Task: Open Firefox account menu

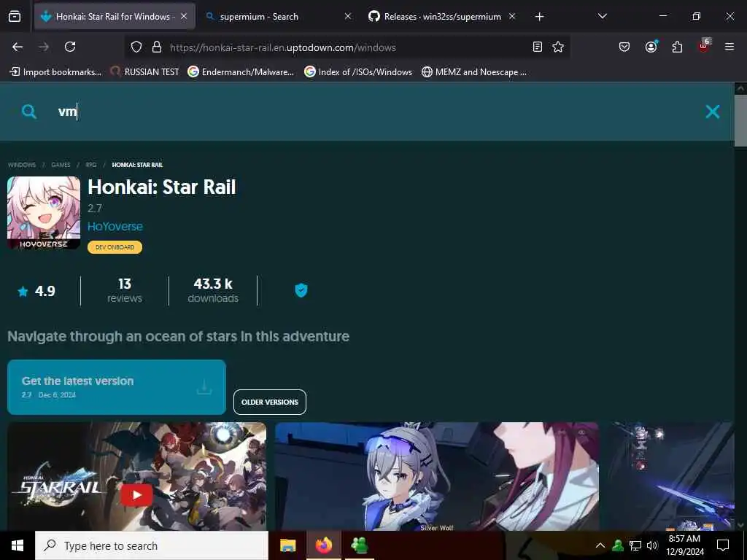Action: click(651, 47)
